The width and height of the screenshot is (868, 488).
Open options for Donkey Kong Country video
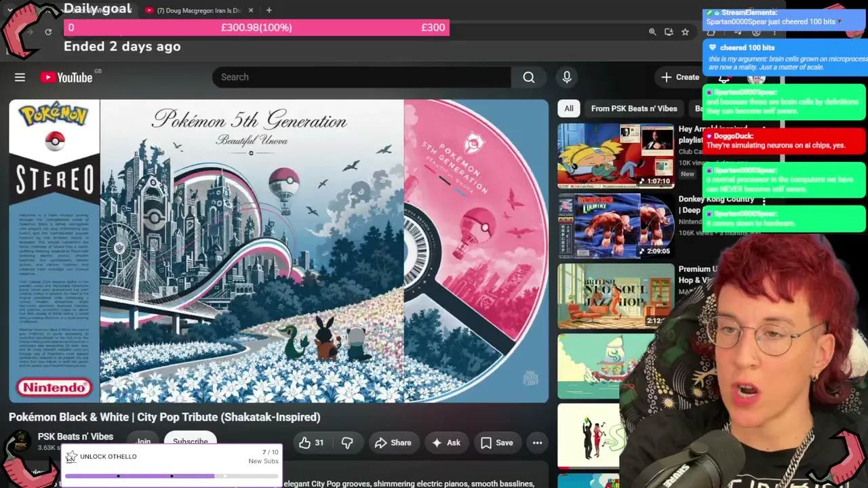[764, 202]
